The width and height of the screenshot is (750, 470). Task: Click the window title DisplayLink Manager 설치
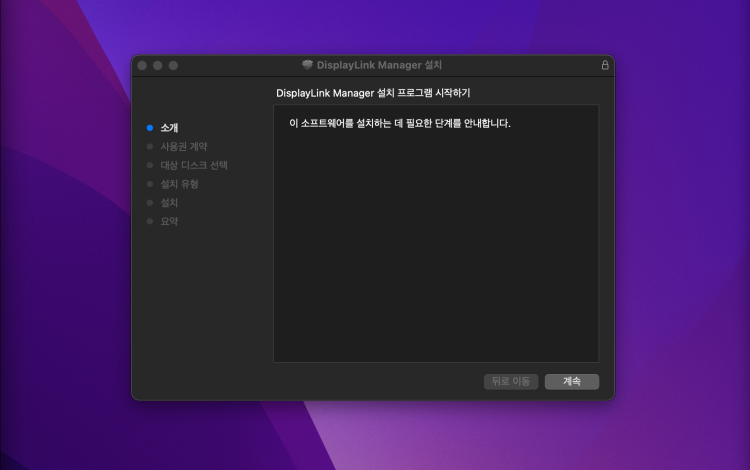pos(379,65)
